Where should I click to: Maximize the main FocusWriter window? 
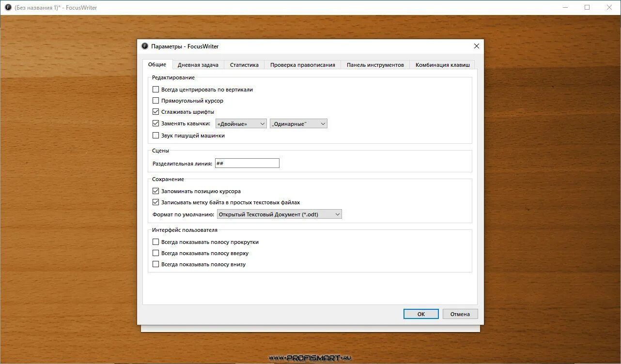coord(587,7)
